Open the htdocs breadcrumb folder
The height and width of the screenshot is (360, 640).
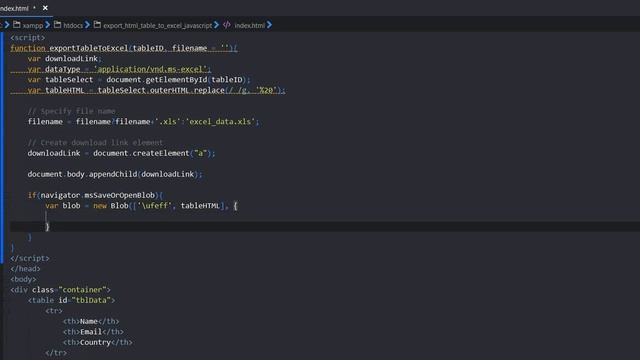[x=73, y=25]
